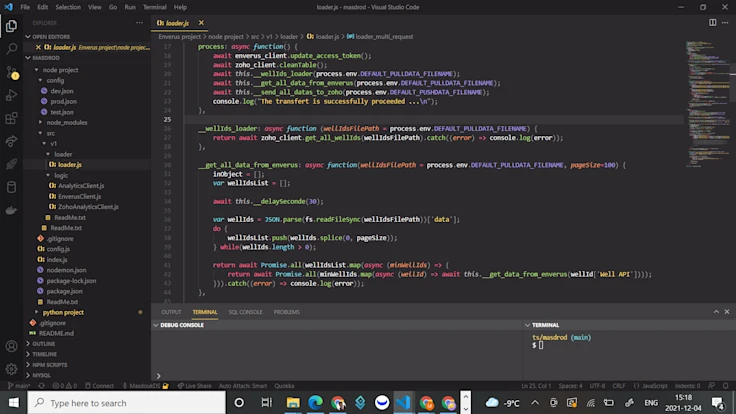Open the VS Code taskbar icon
736x414 pixels.
click(x=403, y=403)
